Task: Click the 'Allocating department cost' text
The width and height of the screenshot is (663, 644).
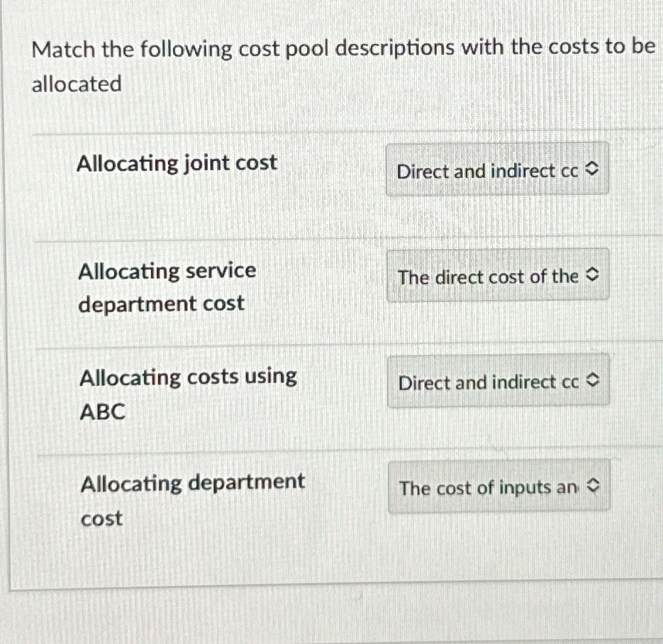Action: [x=192, y=499]
